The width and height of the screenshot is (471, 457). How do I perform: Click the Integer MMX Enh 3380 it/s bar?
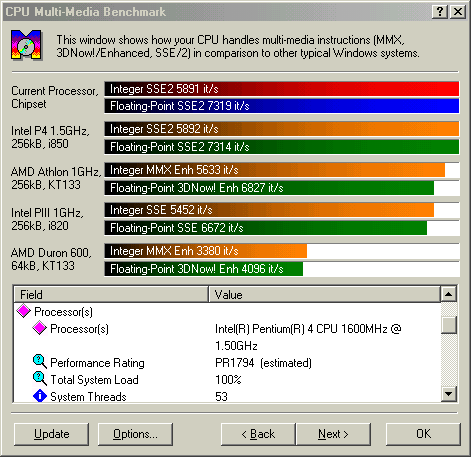[206, 251]
